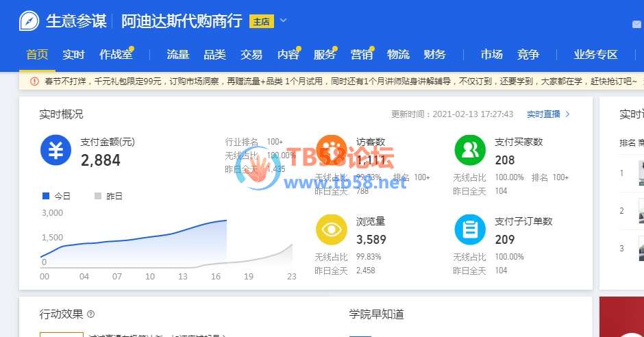Click the yellow 浏览量 eye icon
The height and width of the screenshot is (337, 644).
pos(331,229)
